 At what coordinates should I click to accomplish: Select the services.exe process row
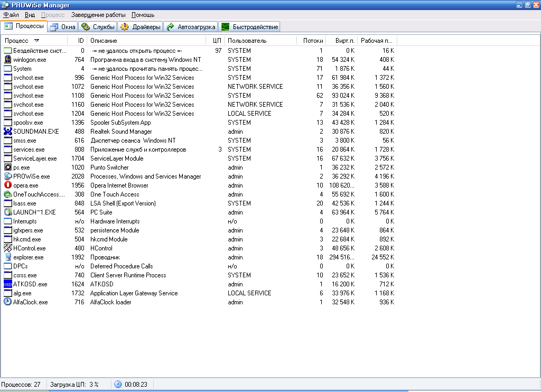199,150
